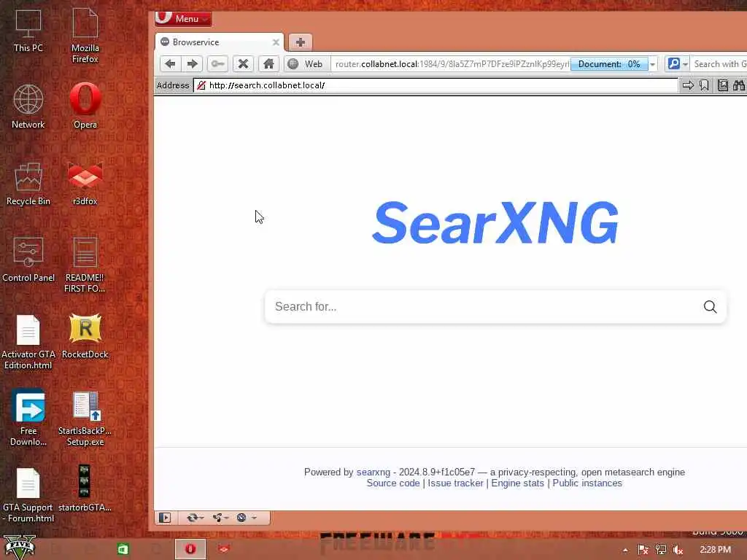Viewport: 747px width, 560px height.
Task: Expand the Opera Unite dropdown arrow
Action: tap(226, 518)
